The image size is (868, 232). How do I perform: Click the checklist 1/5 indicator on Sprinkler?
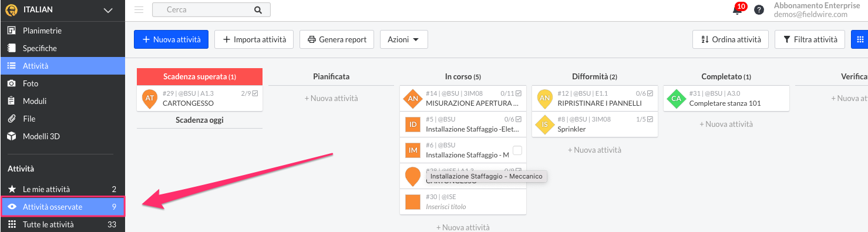click(645, 119)
